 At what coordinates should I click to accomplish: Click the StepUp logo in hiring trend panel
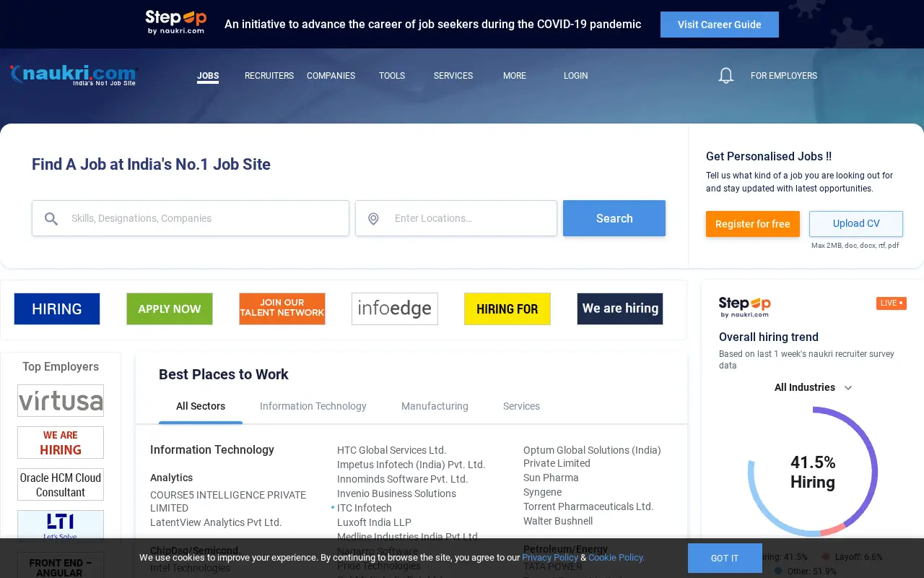(x=745, y=306)
